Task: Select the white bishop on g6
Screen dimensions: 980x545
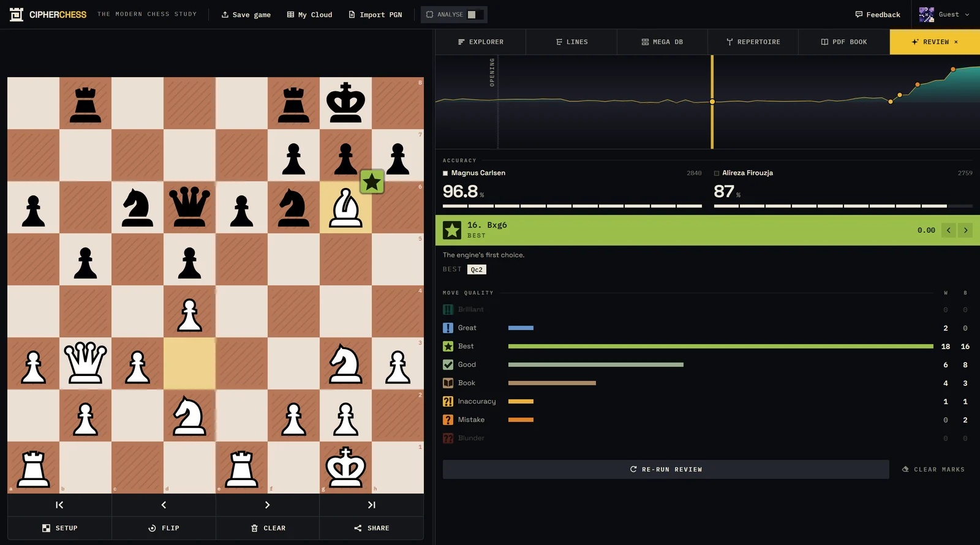Action: coord(345,207)
